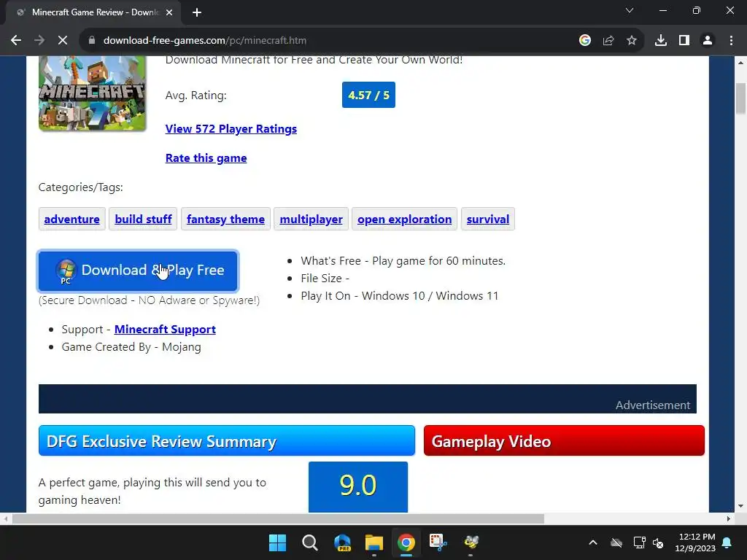Viewport: 747px width, 560px height.
Task: Select the survival tag
Action: (x=488, y=219)
